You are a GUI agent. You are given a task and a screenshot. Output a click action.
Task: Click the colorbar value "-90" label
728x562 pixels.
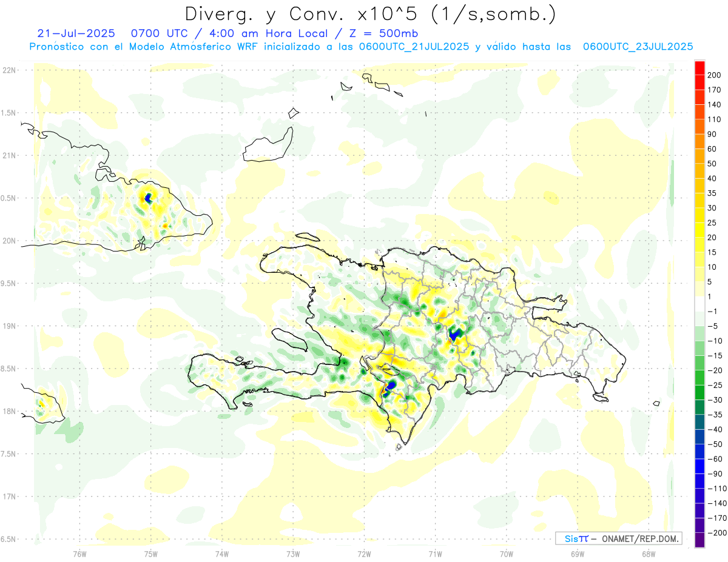click(715, 473)
